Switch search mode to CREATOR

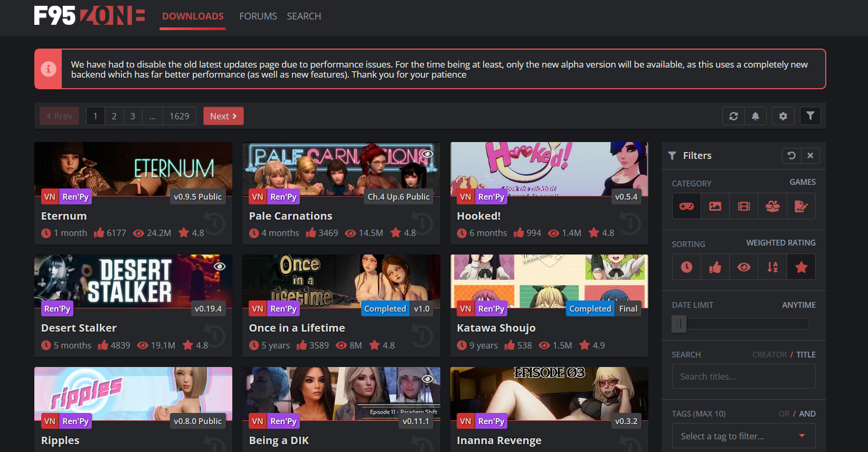tap(769, 355)
